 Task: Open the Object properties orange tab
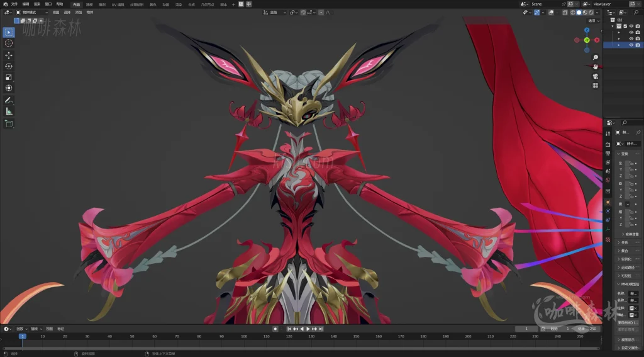(x=608, y=202)
